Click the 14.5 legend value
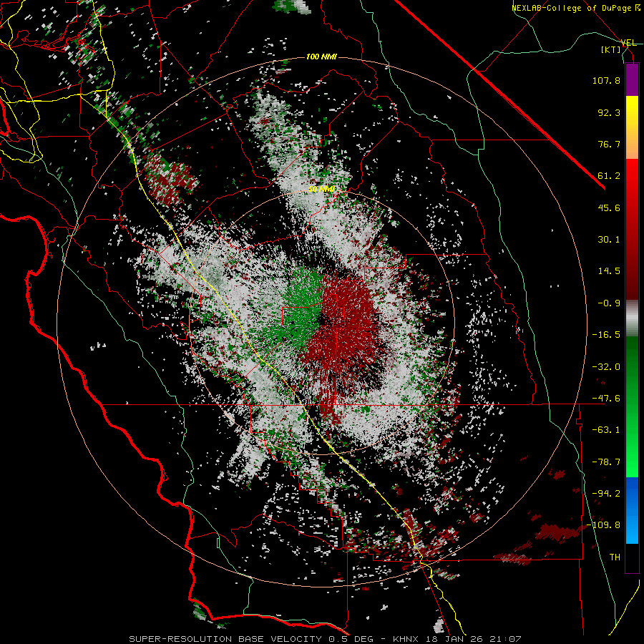644x644 pixels. tap(609, 271)
